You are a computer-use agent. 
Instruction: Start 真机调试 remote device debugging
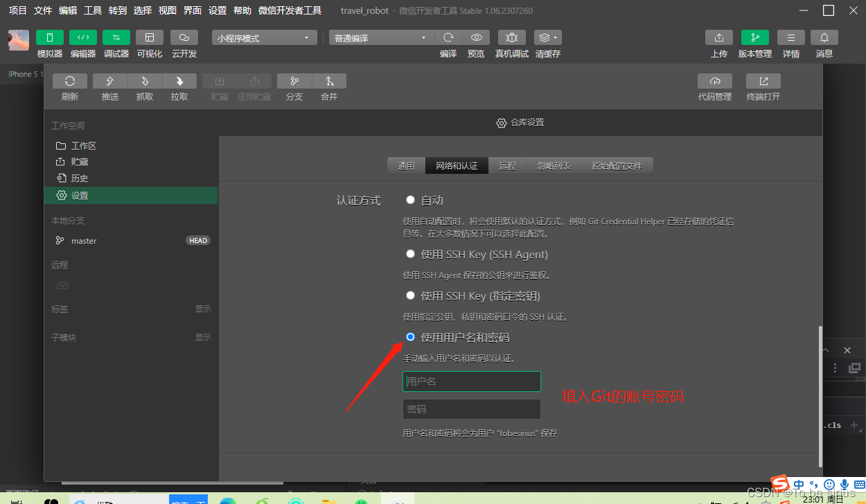[x=512, y=37]
